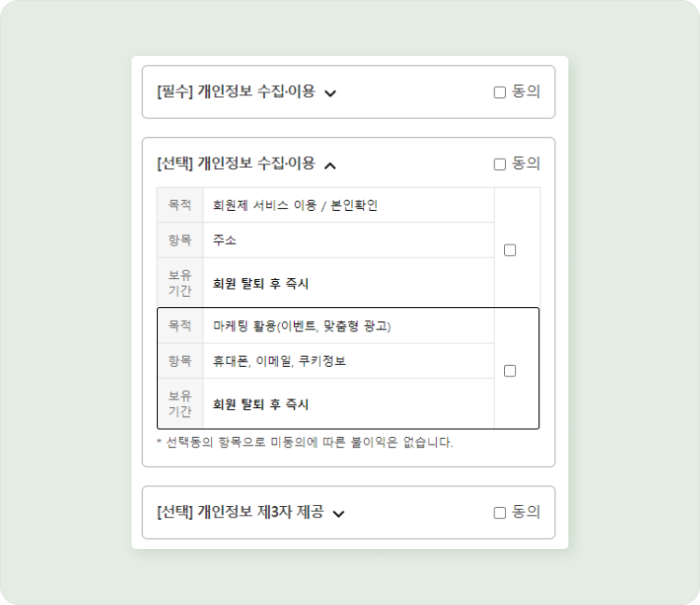Image resolution: width=700 pixels, height=605 pixels.
Task: Check 동의 for 제3자 제공 section
Action: pos(499,513)
